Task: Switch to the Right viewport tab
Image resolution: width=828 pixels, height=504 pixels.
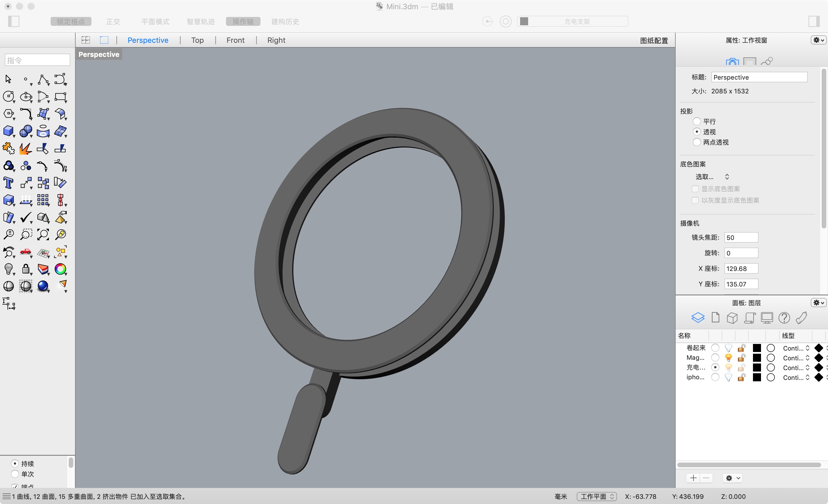Action: 276,40
